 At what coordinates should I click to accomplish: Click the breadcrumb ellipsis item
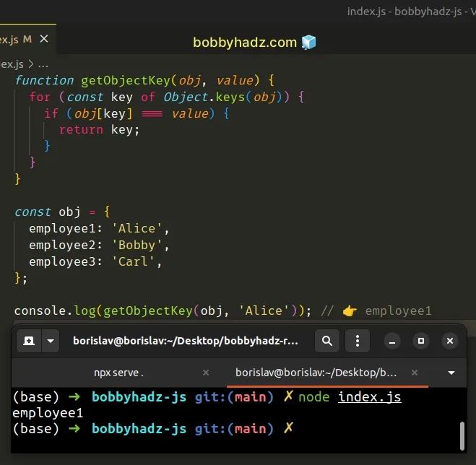(x=43, y=65)
